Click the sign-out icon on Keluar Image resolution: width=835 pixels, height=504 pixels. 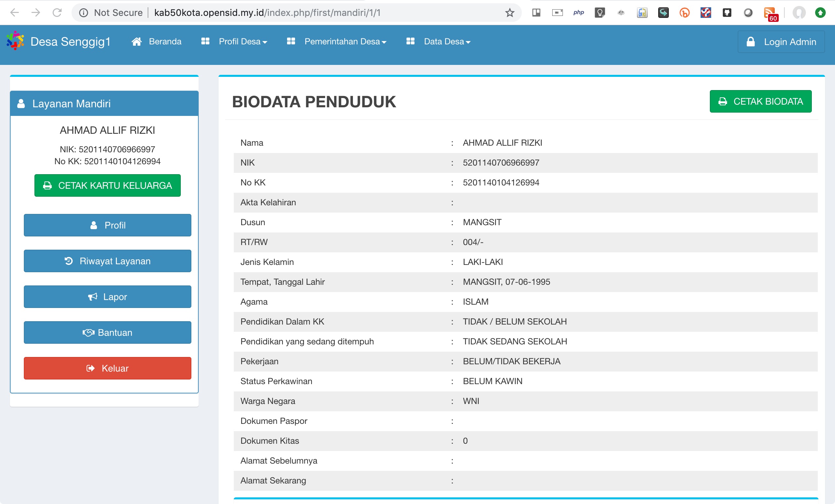coord(90,368)
